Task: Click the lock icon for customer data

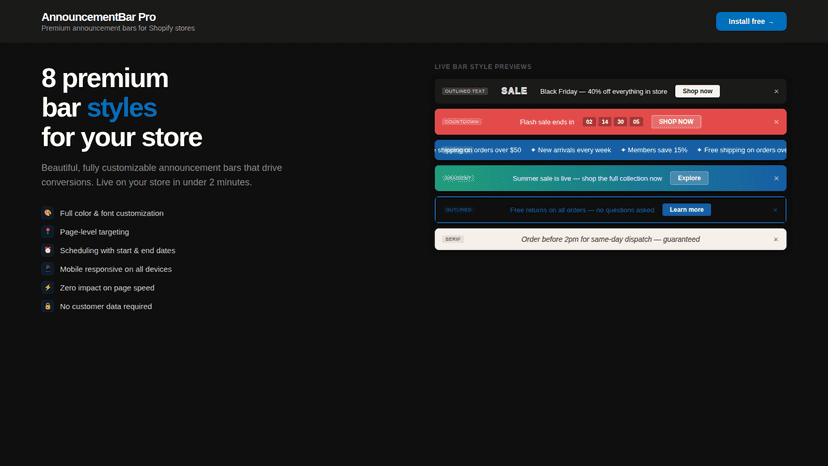Action: pos(48,306)
